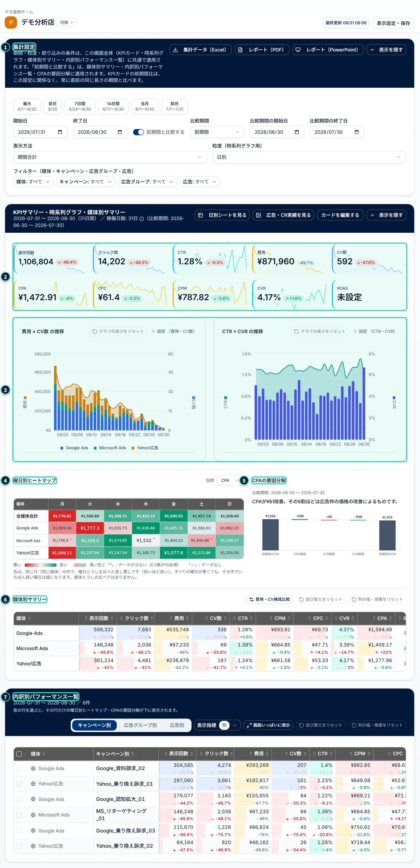
Task: Click the document icon on レポート (PDF)
Action: click(240, 50)
